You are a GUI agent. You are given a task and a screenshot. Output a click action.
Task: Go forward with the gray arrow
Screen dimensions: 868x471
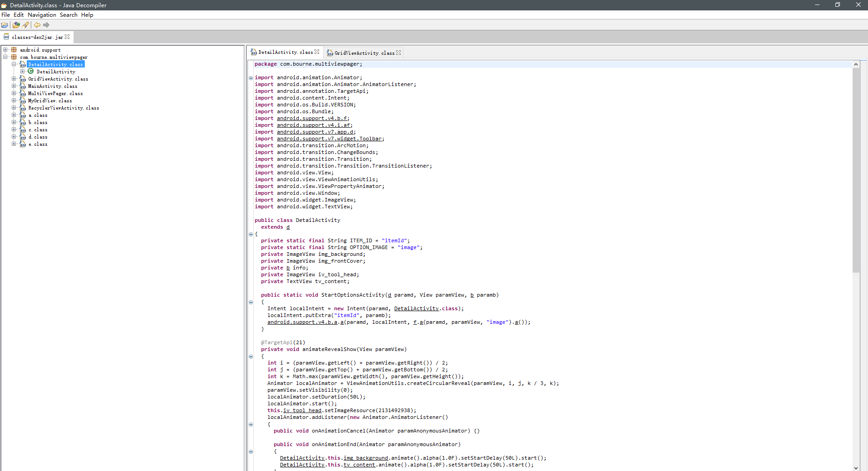tap(46, 25)
